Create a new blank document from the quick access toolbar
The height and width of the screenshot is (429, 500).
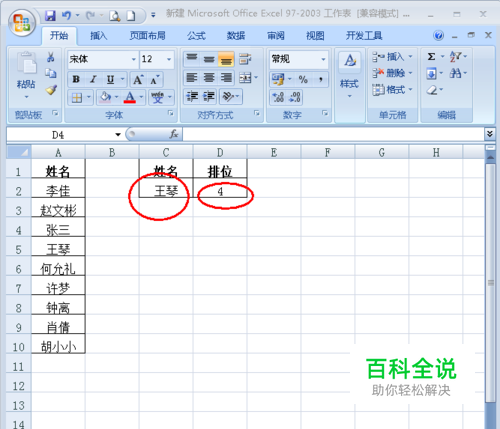[x=131, y=16]
